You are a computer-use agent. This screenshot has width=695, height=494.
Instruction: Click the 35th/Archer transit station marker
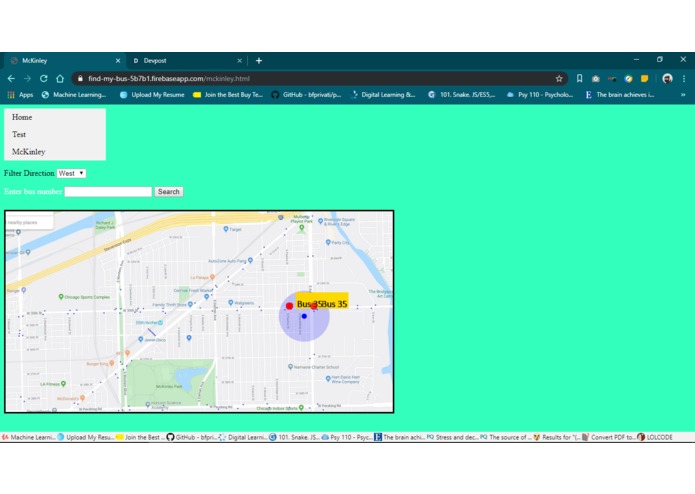(160, 323)
